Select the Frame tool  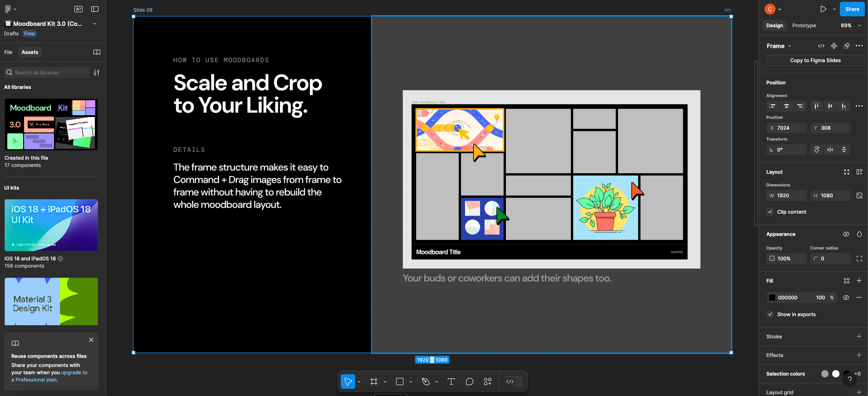tap(374, 381)
